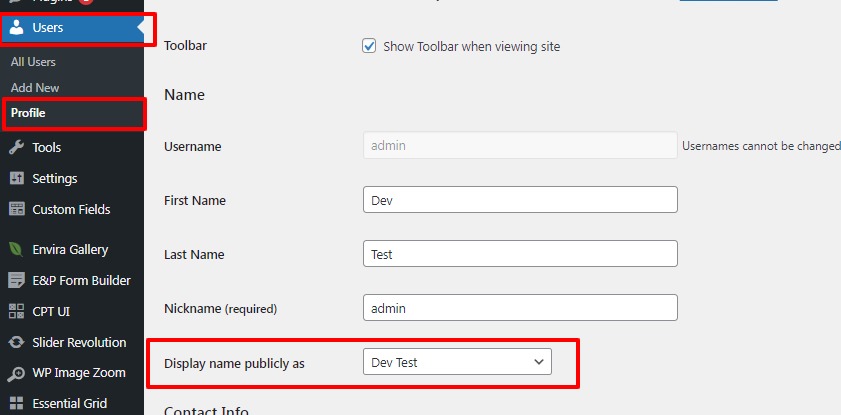Click the Custom Fields grid icon
The height and width of the screenshot is (415, 841).
point(16,209)
